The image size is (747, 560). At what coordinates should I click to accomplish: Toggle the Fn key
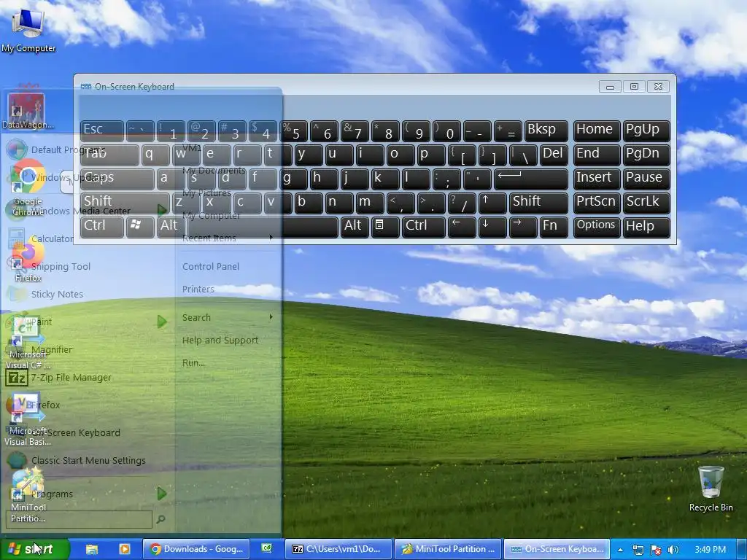(554, 227)
